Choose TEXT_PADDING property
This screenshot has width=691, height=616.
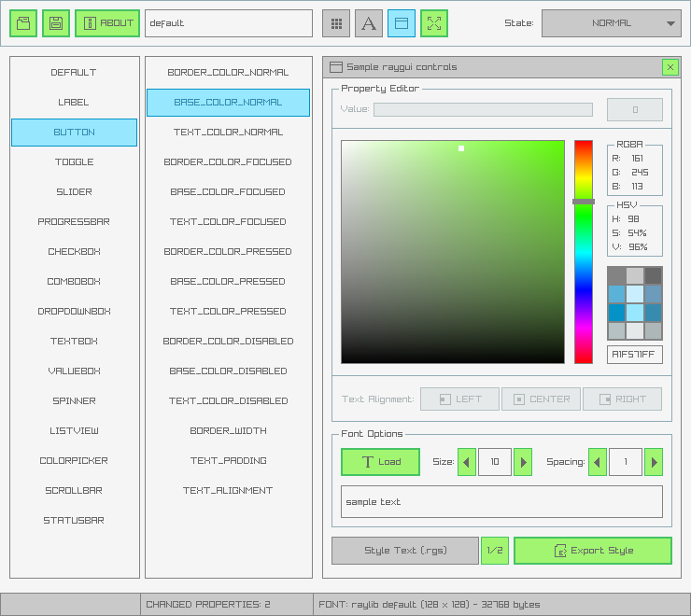[x=228, y=461]
